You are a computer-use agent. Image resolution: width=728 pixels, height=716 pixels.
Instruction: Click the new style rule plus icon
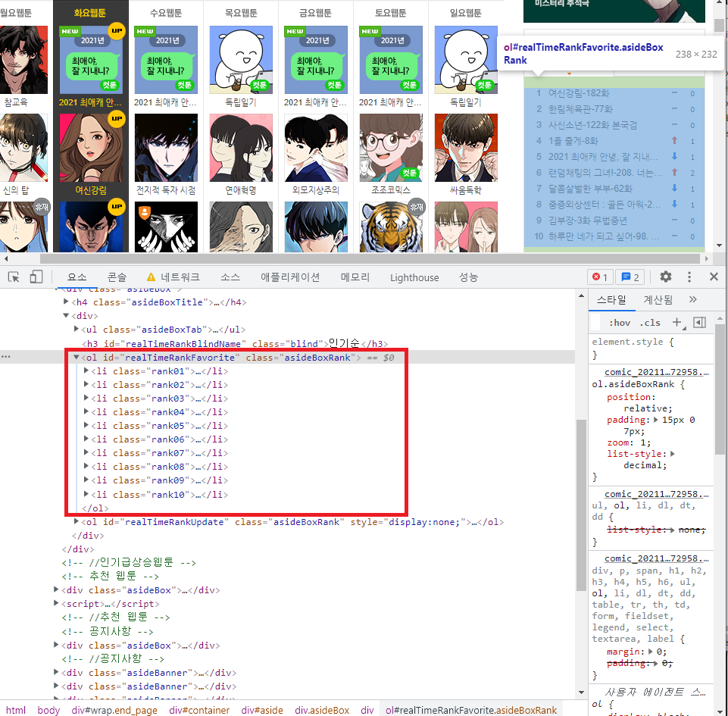tap(677, 322)
